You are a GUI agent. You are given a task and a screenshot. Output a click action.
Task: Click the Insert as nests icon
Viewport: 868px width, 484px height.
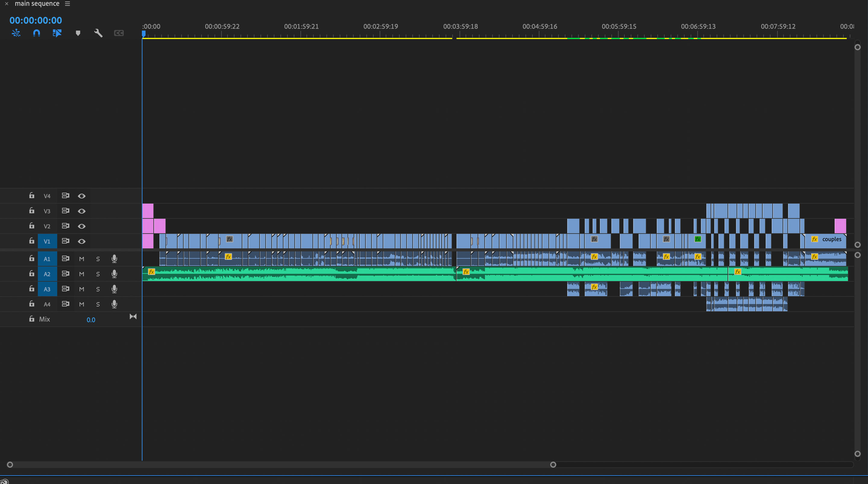[x=16, y=33]
